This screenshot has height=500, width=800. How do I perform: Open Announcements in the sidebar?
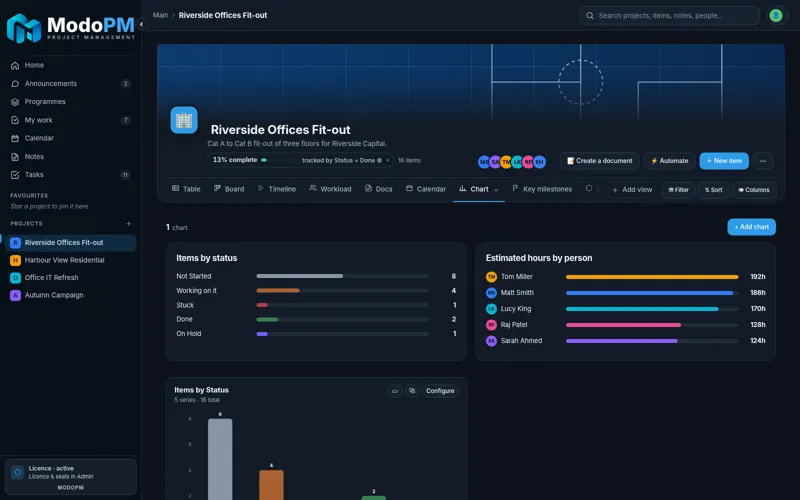click(x=70, y=84)
